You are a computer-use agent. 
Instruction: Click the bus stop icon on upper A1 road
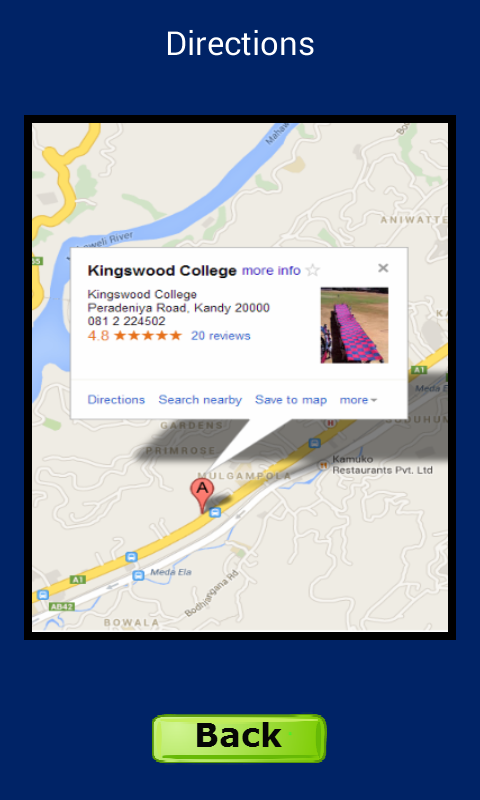coord(314,443)
